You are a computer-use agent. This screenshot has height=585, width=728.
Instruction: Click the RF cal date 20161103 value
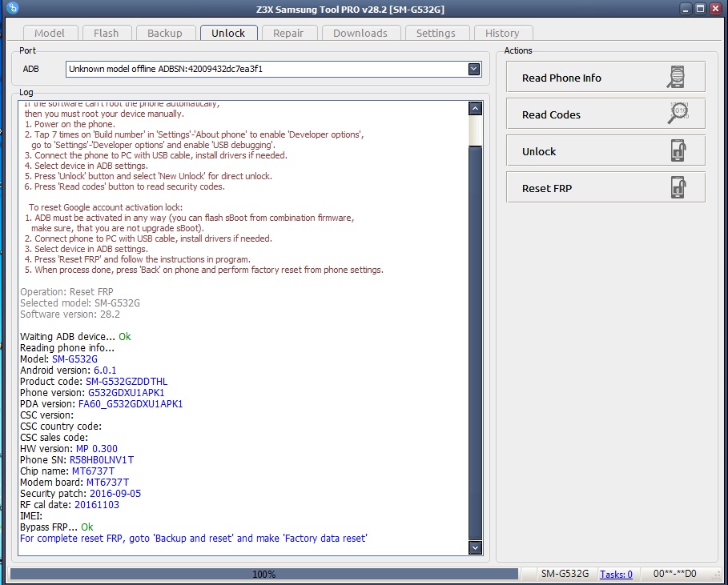[x=97, y=505]
